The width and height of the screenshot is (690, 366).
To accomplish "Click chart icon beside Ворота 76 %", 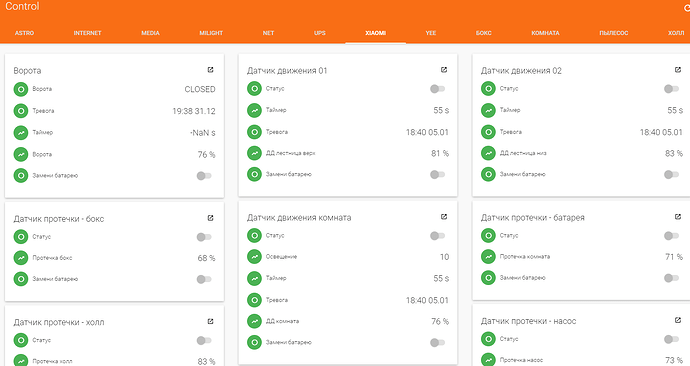I will (x=21, y=154).
